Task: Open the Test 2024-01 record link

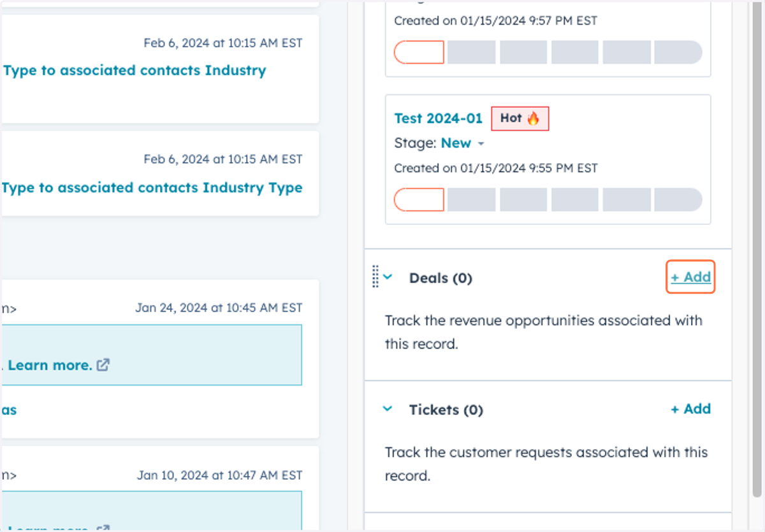Action: pos(439,119)
